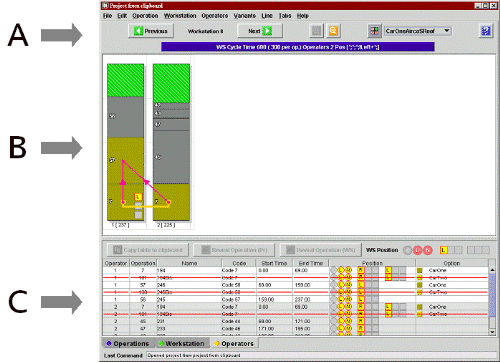500x362 pixels.
Task: Toggle the first red WS Position circle
Action: click(x=417, y=250)
